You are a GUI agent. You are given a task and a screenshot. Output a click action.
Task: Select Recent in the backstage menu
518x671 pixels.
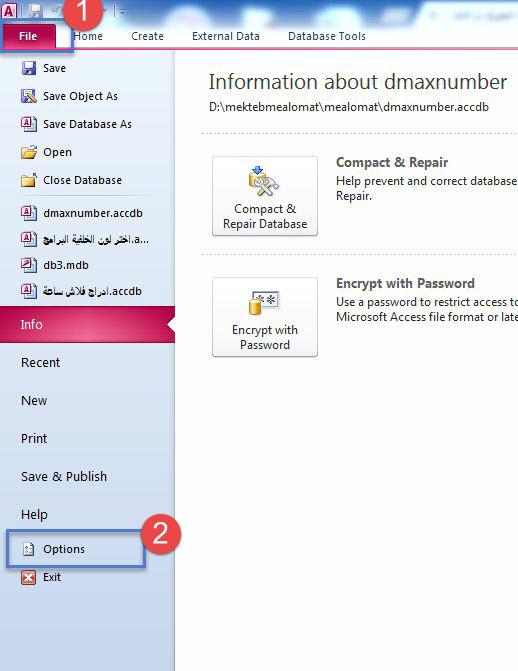(x=41, y=362)
